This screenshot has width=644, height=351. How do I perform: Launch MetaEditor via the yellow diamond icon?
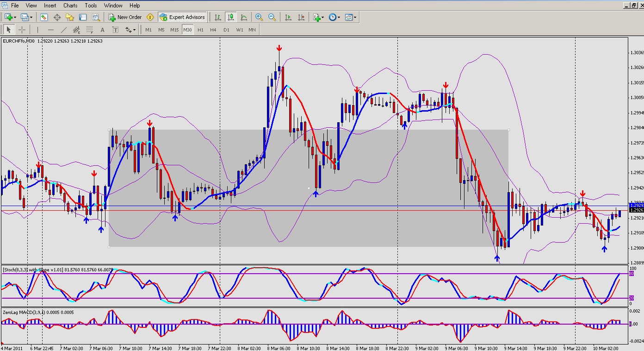point(150,17)
